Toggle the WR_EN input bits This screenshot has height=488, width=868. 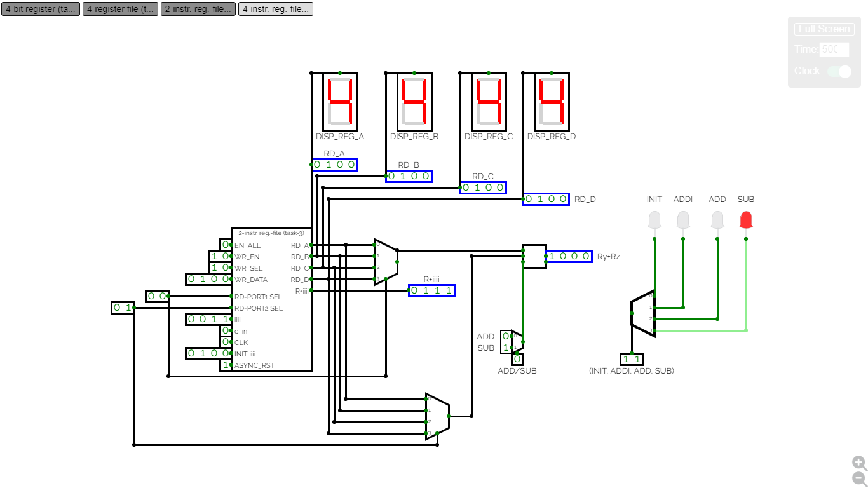click(220, 257)
